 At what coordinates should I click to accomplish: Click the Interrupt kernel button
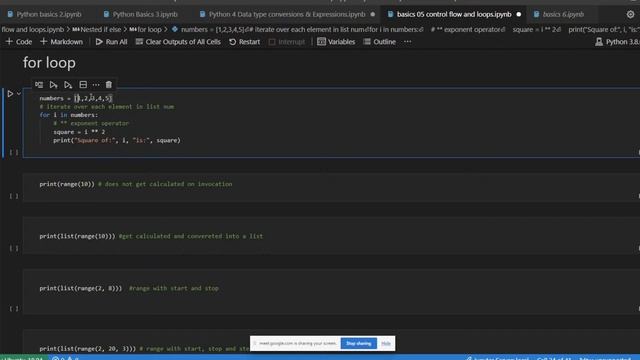point(287,42)
